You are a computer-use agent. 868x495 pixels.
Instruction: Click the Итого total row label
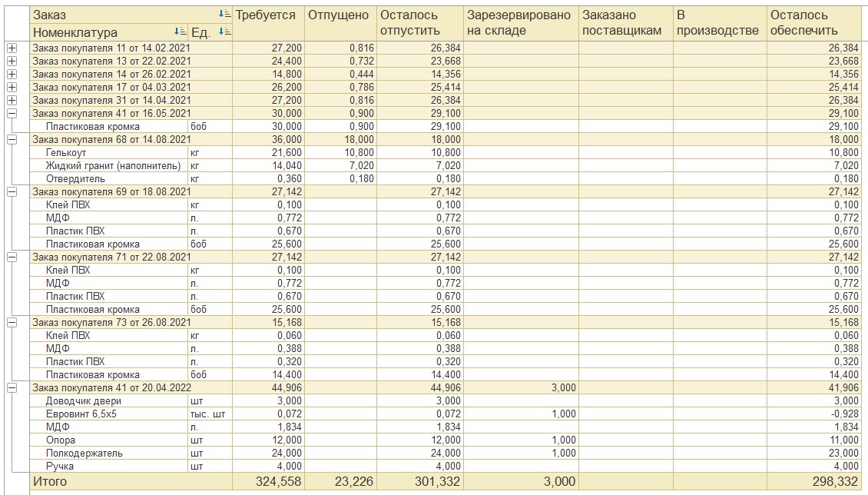50,481
